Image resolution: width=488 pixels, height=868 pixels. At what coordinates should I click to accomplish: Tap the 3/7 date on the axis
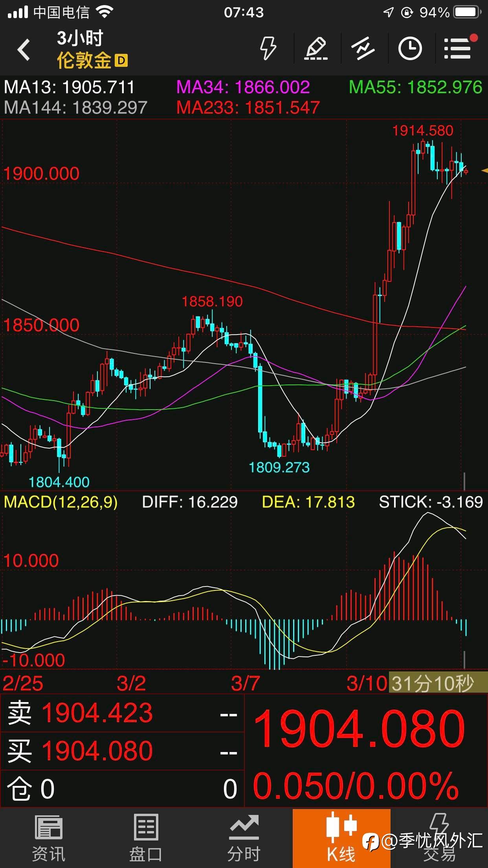click(x=245, y=684)
